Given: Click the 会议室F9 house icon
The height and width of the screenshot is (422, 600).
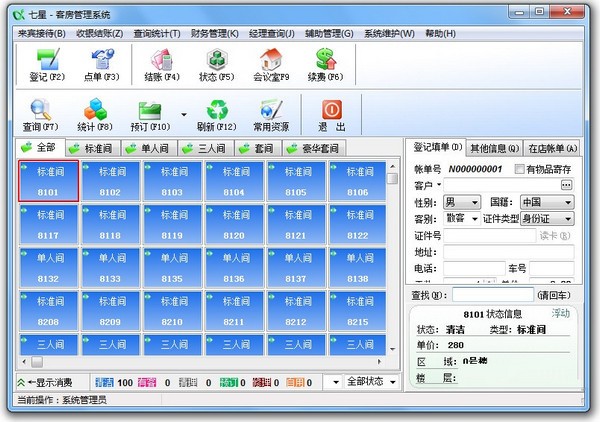Looking at the screenshot, I should click(x=271, y=59).
